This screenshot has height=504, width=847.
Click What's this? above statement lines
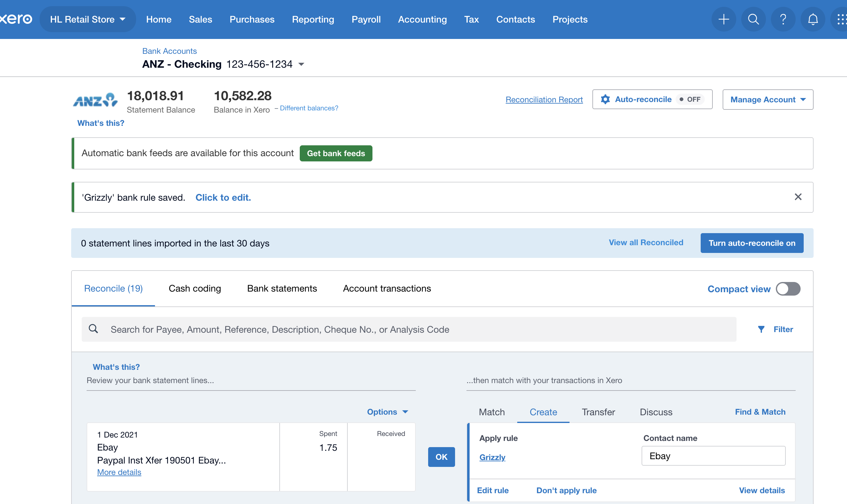[x=116, y=367]
